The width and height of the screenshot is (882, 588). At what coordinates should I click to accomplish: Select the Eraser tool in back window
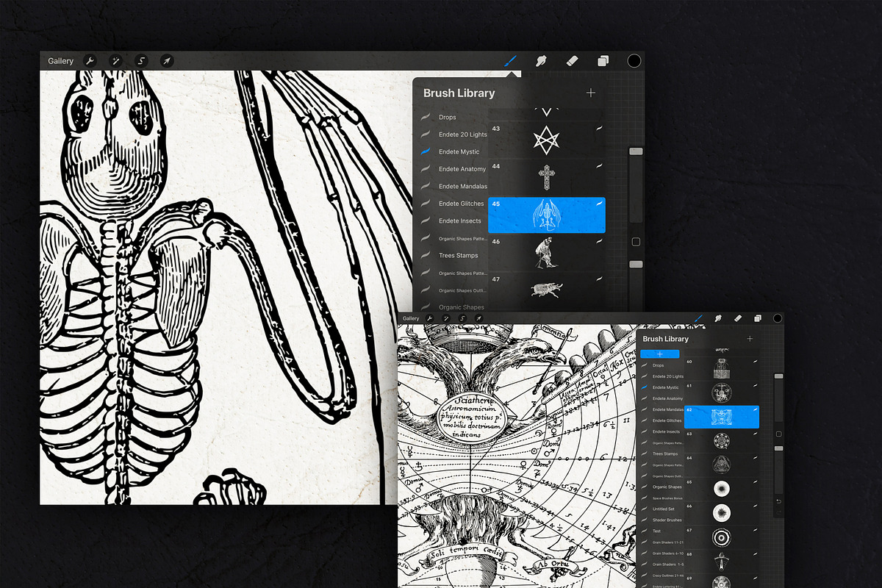click(573, 61)
